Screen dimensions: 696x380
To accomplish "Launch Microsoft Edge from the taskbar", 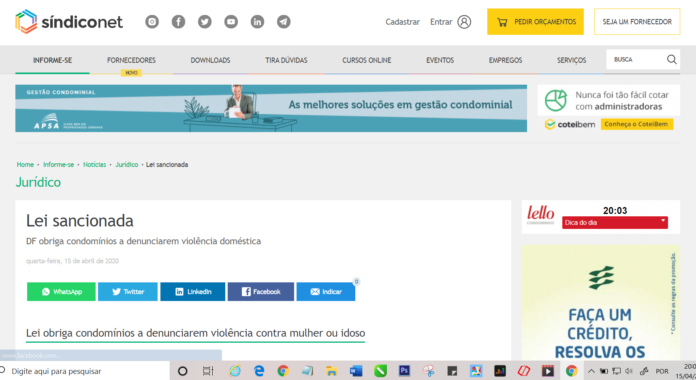I will [x=259, y=371].
